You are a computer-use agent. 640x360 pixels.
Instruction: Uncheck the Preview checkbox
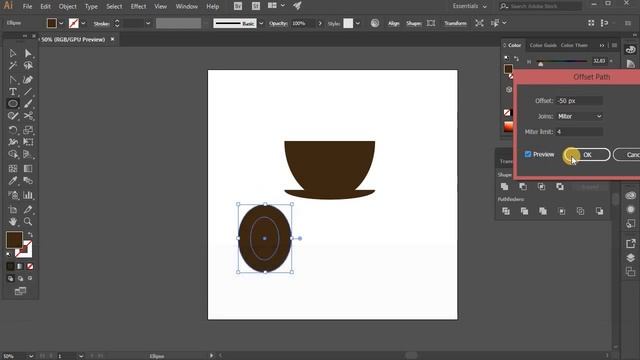click(x=528, y=154)
